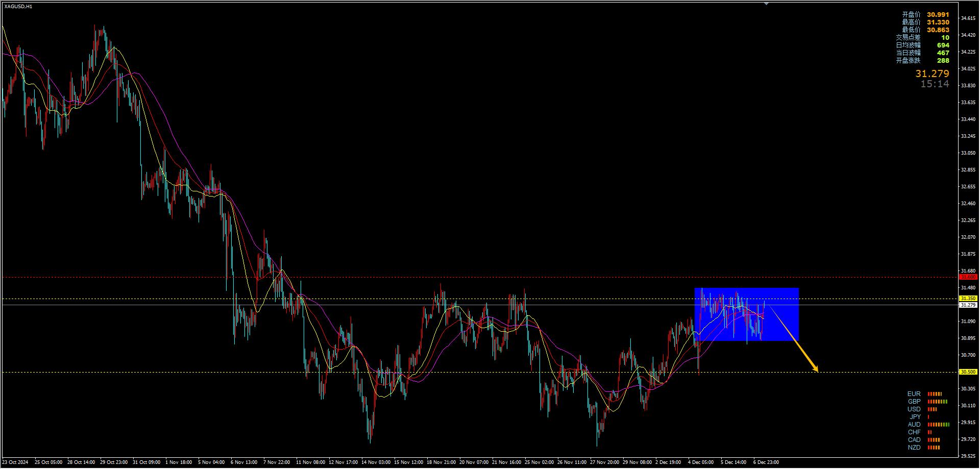980x469 pixels.
Task: Click the yellow 31.350 price level tag
Action: pos(968,299)
